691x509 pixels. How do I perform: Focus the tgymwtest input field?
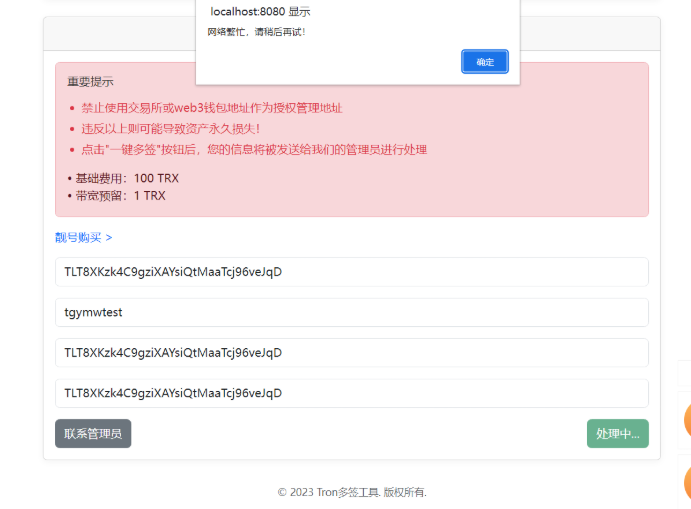point(351,312)
